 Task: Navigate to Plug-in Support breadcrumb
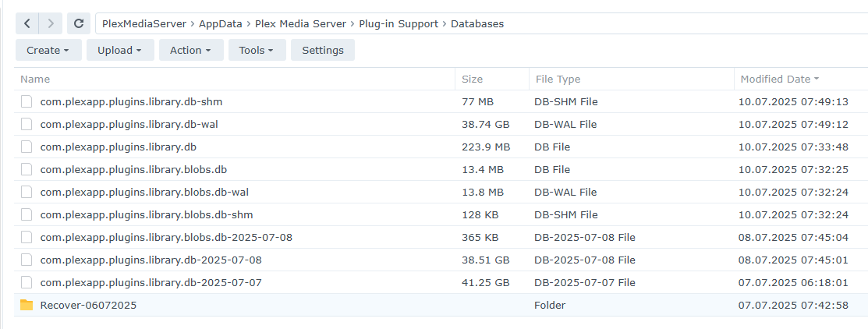coord(398,23)
